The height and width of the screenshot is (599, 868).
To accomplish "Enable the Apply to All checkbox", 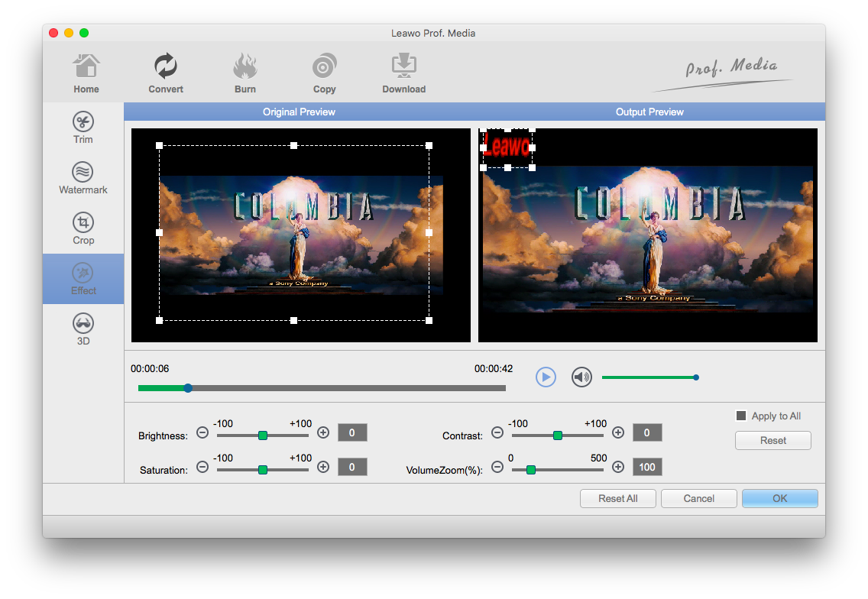I will tap(740, 416).
